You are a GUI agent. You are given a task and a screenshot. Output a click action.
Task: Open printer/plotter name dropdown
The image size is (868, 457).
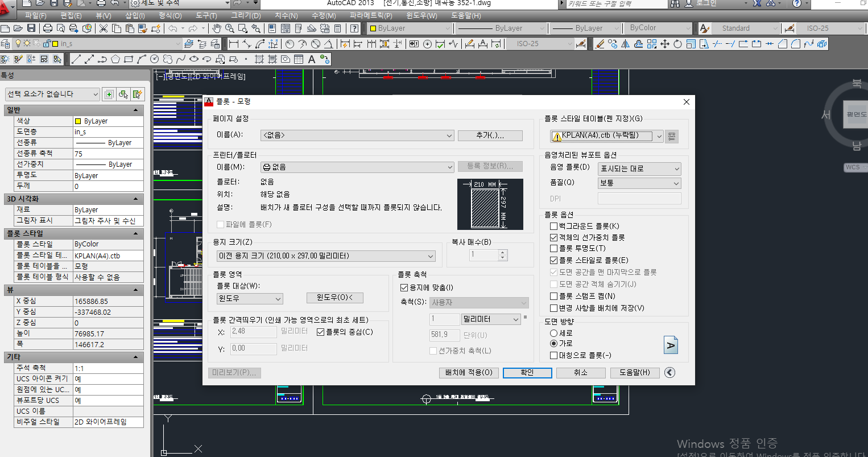pos(357,167)
